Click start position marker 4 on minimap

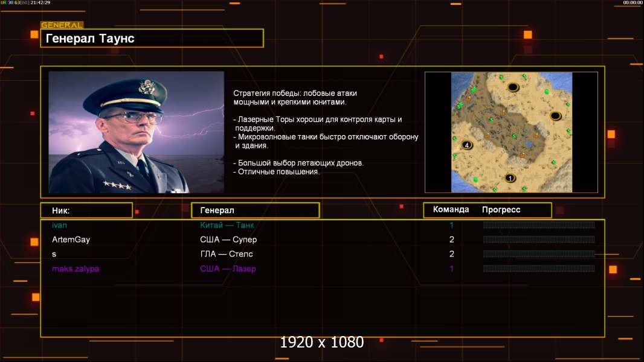pos(466,145)
